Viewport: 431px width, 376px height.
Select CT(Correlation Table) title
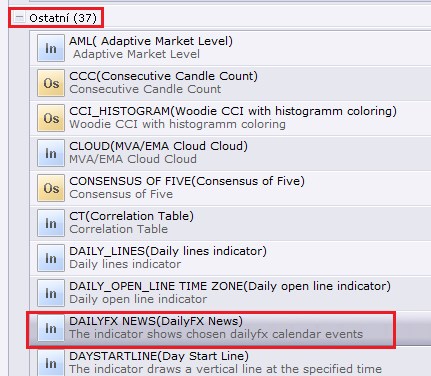131,216
